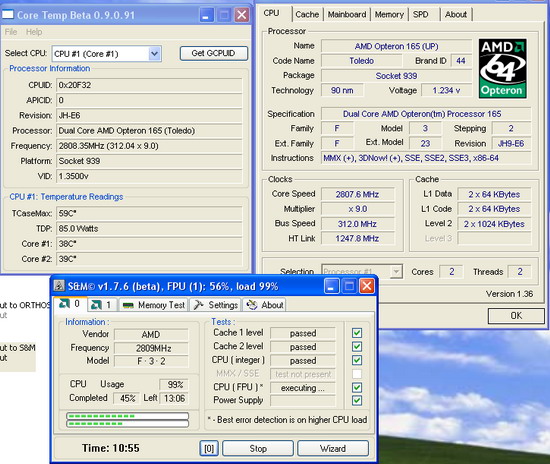
Task: Click the CPU (FPU) executing status
Action: (x=303, y=388)
